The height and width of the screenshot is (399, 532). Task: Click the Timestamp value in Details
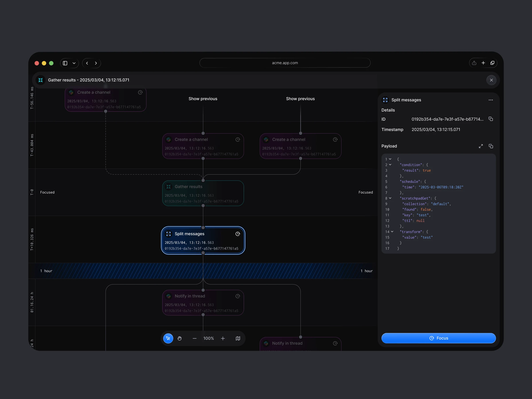pyautogui.click(x=436, y=130)
